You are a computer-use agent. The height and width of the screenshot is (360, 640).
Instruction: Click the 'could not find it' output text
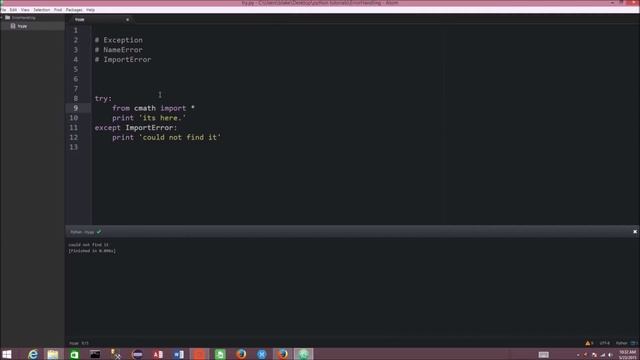[x=88, y=244]
